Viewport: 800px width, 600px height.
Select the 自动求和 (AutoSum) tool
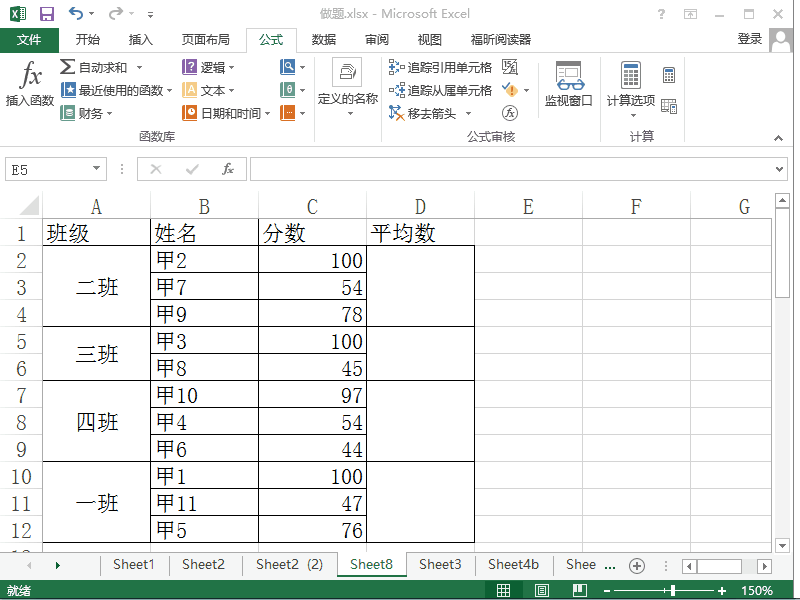(95, 66)
